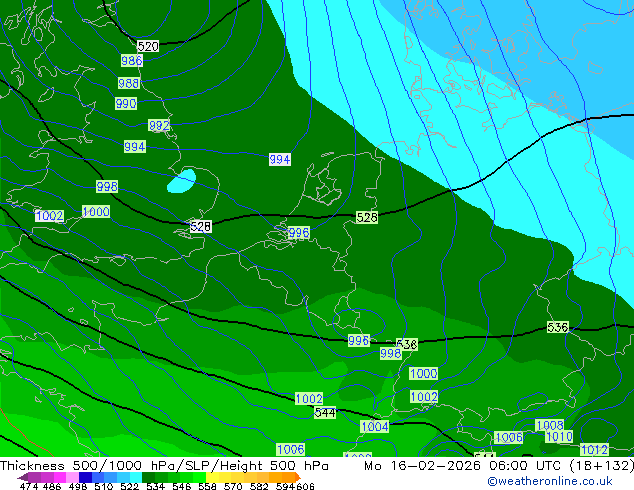
Task: Pick the darkest green legend swatch above 534
Action: point(146,477)
